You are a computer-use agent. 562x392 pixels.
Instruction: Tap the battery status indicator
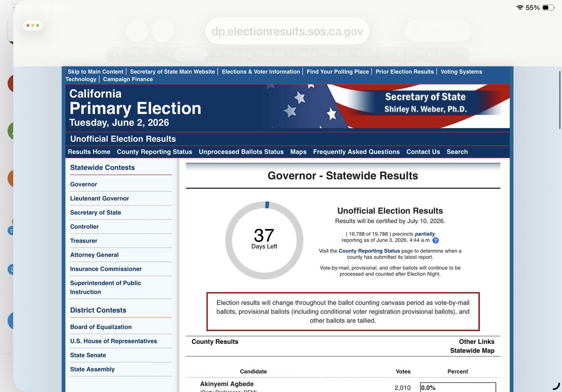coord(548,7)
